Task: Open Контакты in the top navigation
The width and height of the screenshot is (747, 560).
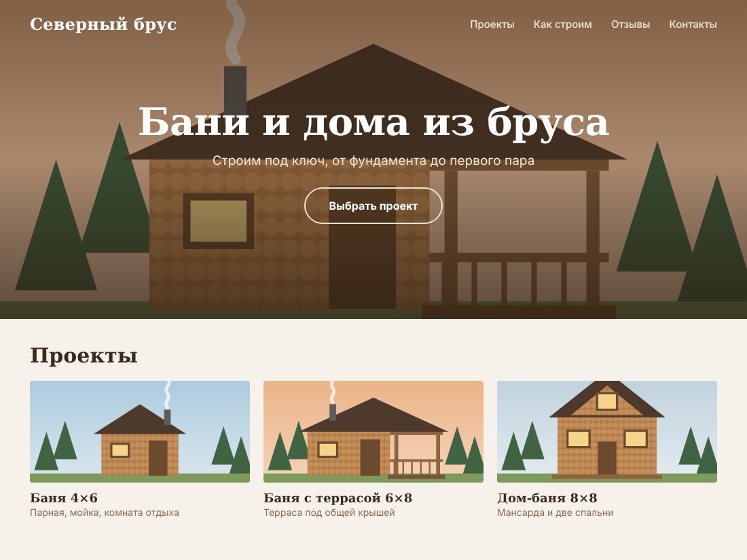Action: [x=693, y=24]
